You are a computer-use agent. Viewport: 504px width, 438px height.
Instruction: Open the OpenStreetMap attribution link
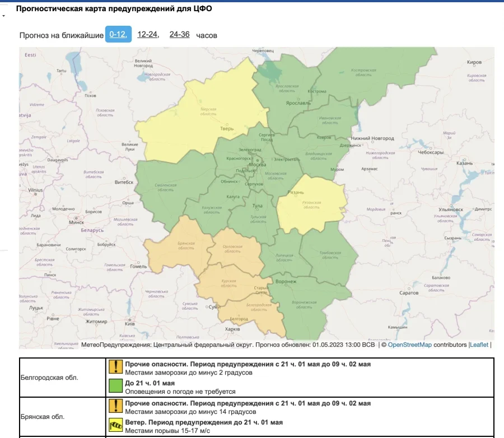point(410,345)
